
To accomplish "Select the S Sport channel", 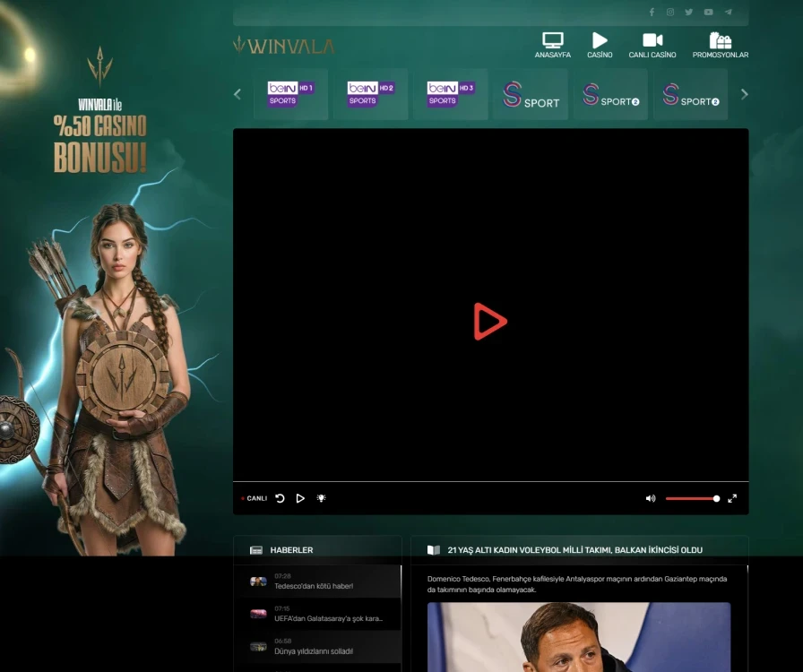I will click(531, 94).
